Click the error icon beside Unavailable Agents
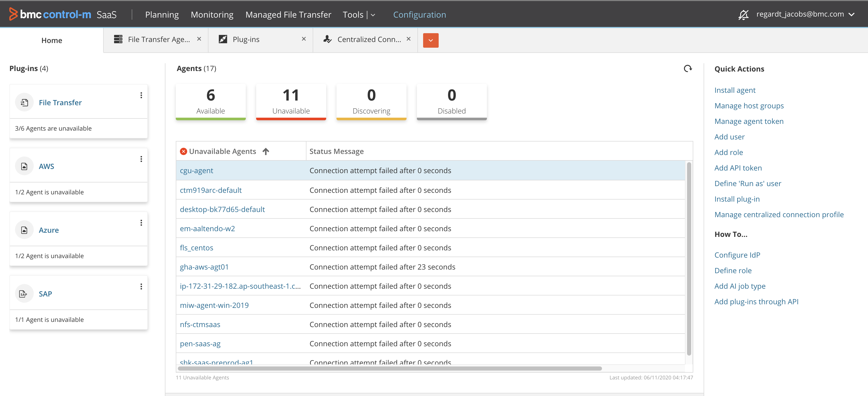The width and height of the screenshot is (868, 396). [x=183, y=151]
